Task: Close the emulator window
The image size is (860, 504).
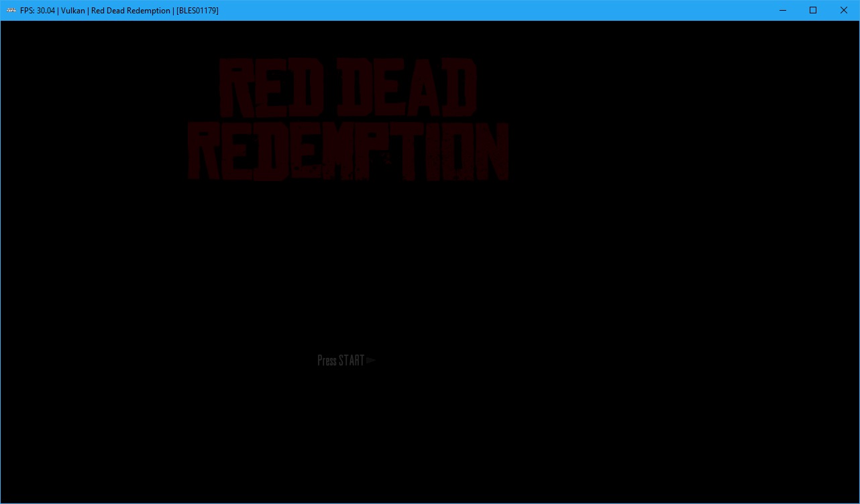Action: pyautogui.click(x=844, y=10)
